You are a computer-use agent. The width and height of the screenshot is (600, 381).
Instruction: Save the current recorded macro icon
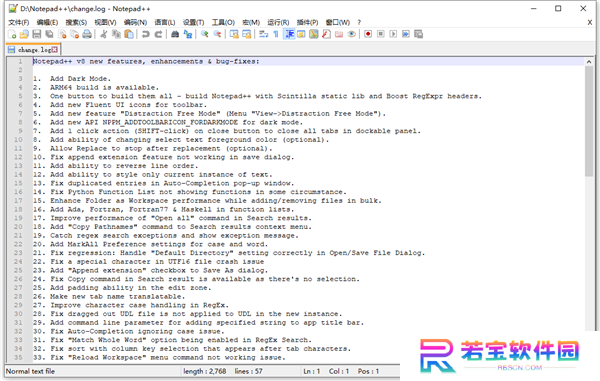point(419,34)
